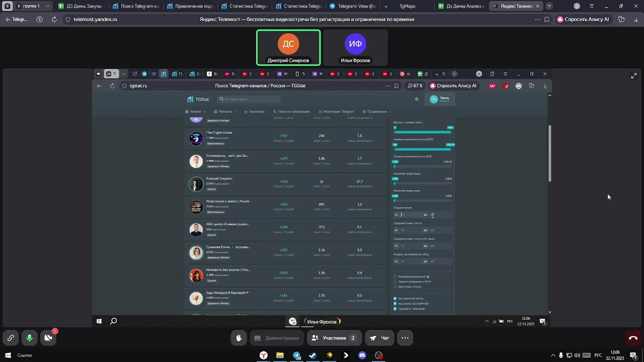
Task: Copy the meeting link with the chain icon
Action: point(11,338)
